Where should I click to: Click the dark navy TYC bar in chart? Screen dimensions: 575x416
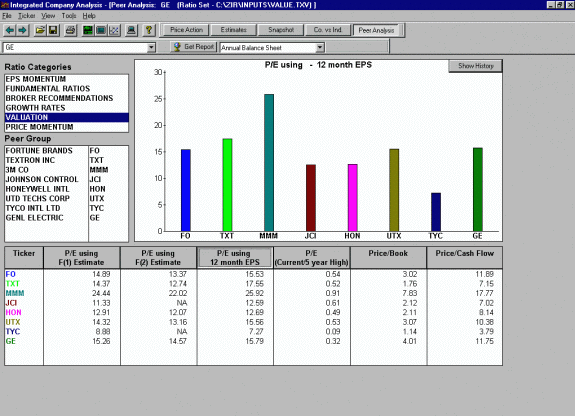click(x=436, y=212)
